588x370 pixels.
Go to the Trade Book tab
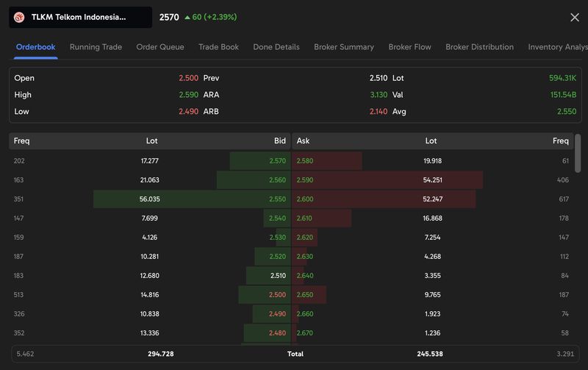click(218, 47)
